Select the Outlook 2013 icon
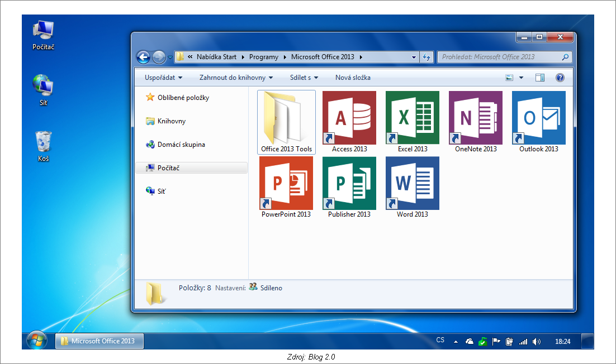Image resolution: width=616 pixels, height=364 pixels. [539, 118]
